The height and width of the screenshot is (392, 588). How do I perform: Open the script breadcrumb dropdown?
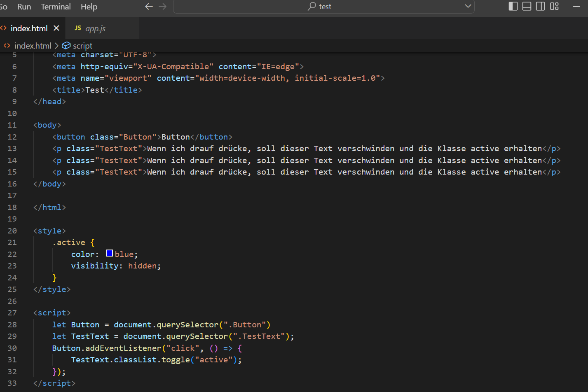click(82, 46)
